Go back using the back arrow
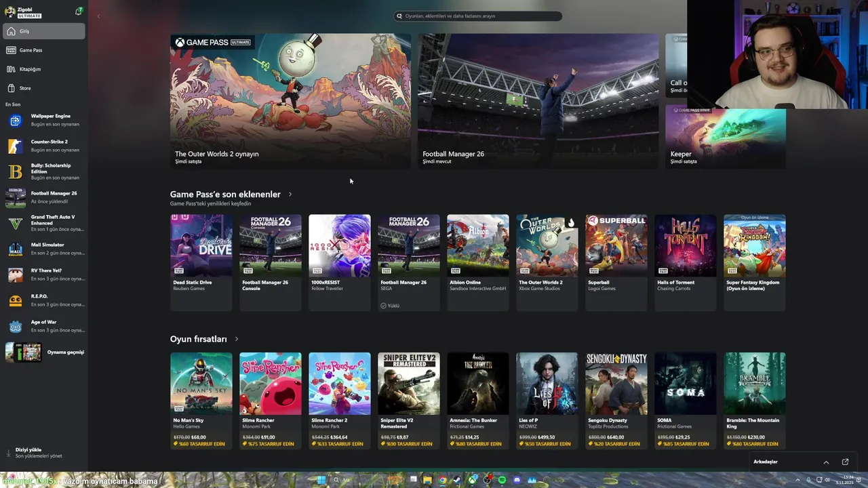This screenshot has width=868, height=488. pos(98,16)
